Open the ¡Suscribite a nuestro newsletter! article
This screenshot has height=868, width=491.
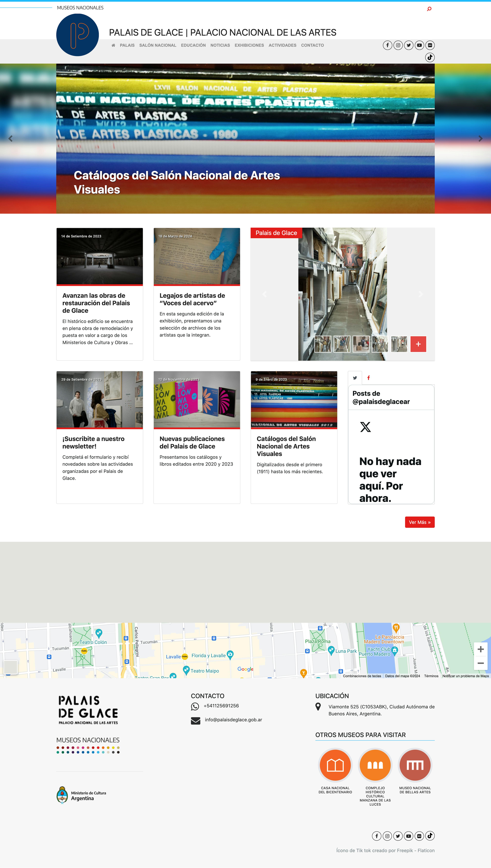click(93, 442)
